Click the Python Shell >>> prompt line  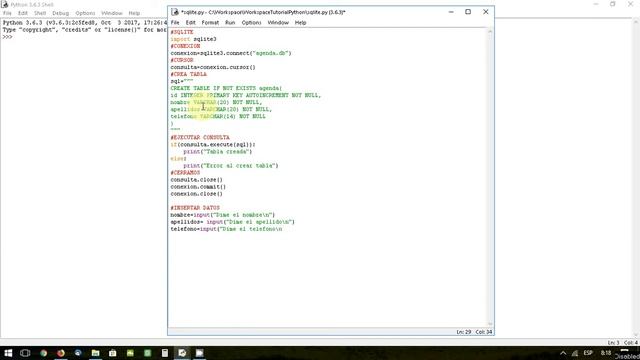coord(7,37)
